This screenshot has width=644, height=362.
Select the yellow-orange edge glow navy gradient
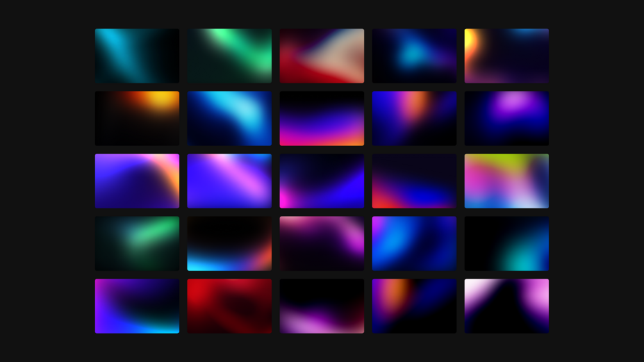(x=506, y=56)
